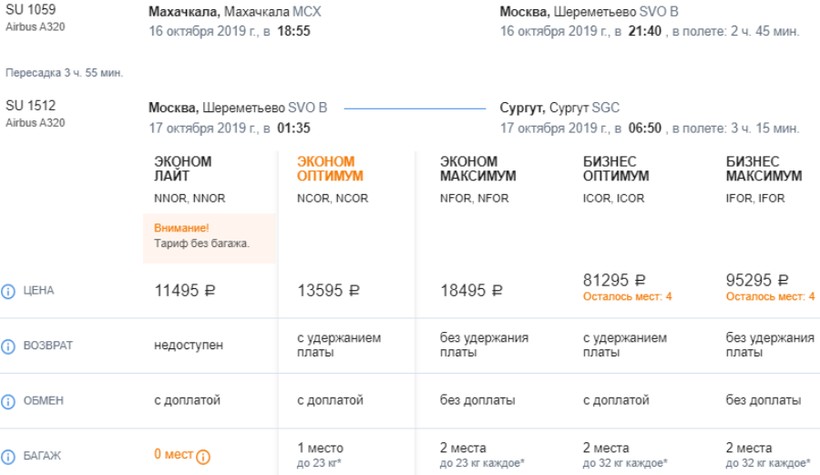The height and width of the screenshot is (475, 820).
Task: Select the ЭКОНОМ ЛАЙТ fare column header
Action: (183, 168)
